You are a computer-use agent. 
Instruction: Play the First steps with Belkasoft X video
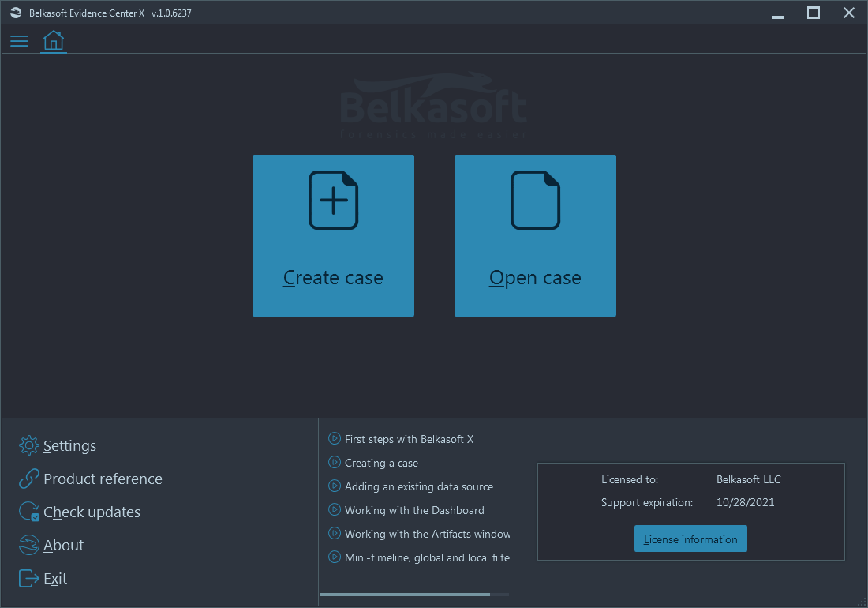[335, 438]
